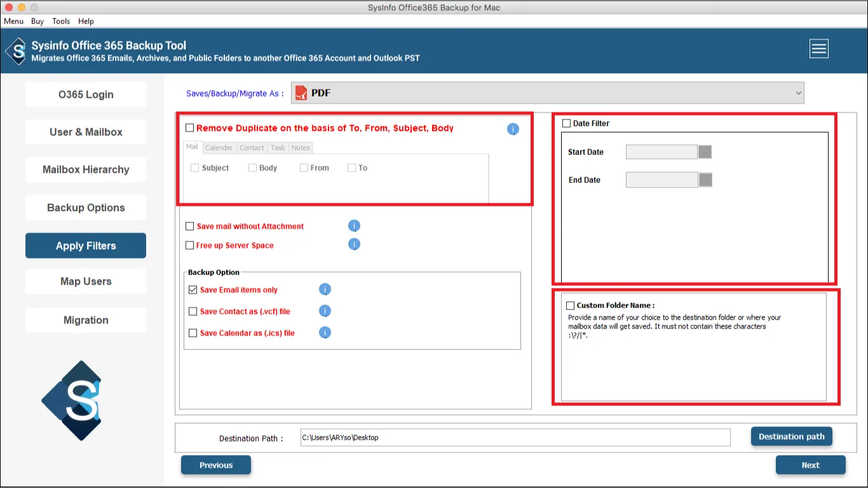This screenshot has width=868, height=488.
Task: Tick the To duplicate criteria checkbox
Action: pos(351,168)
